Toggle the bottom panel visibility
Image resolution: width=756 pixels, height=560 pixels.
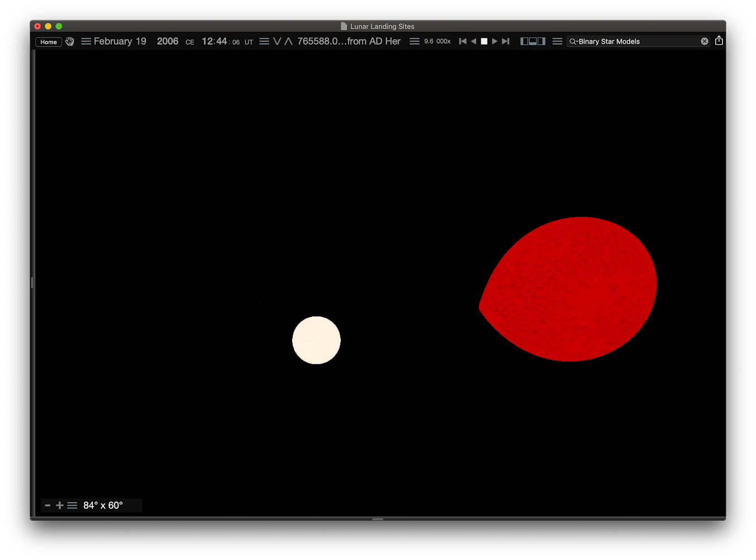click(533, 41)
